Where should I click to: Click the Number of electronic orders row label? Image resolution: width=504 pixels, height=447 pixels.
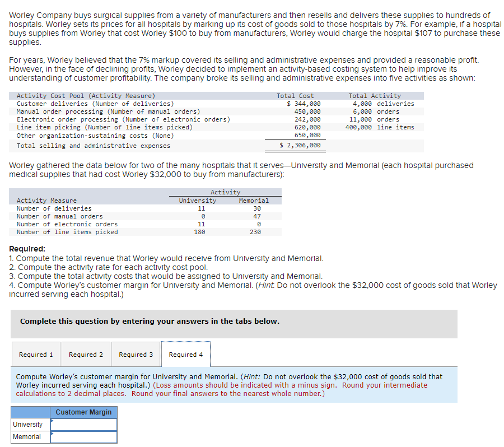[x=67, y=224]
